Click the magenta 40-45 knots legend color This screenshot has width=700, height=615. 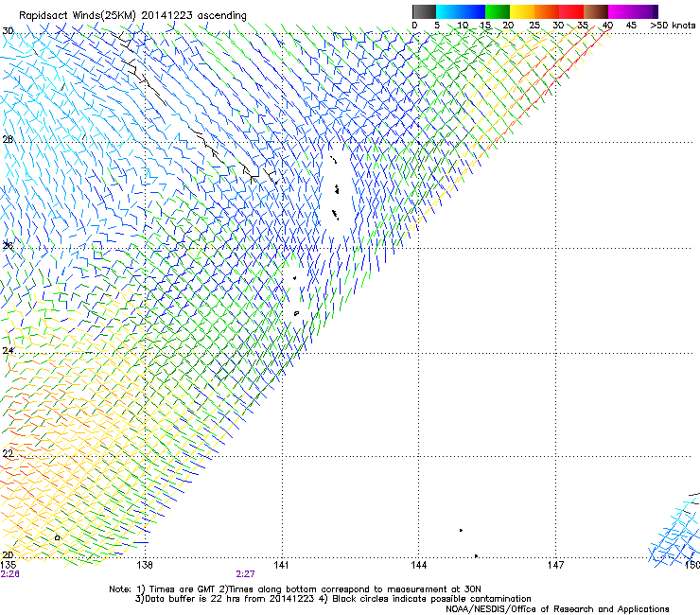[621, 11]
